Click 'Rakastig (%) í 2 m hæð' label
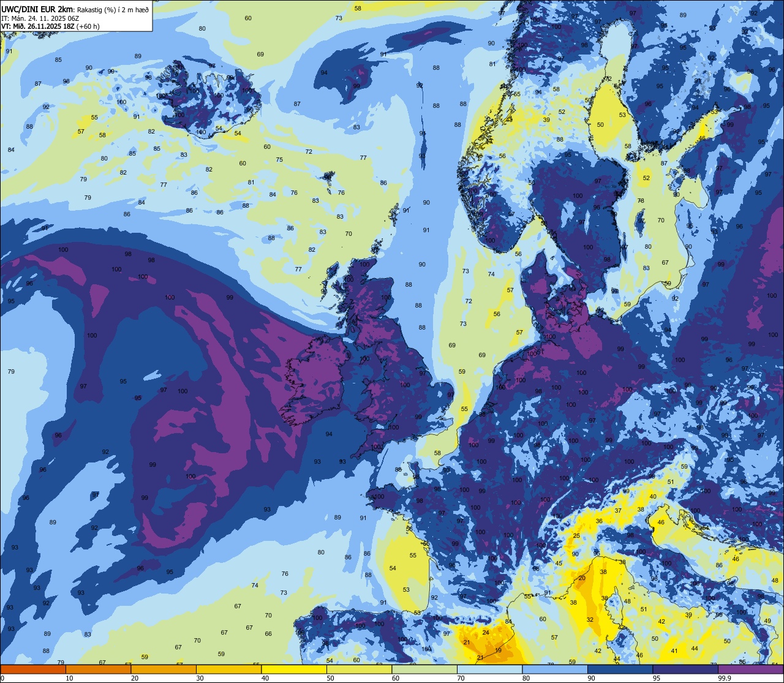This screenshot has width=784, height=683. (x=112, y=9)
